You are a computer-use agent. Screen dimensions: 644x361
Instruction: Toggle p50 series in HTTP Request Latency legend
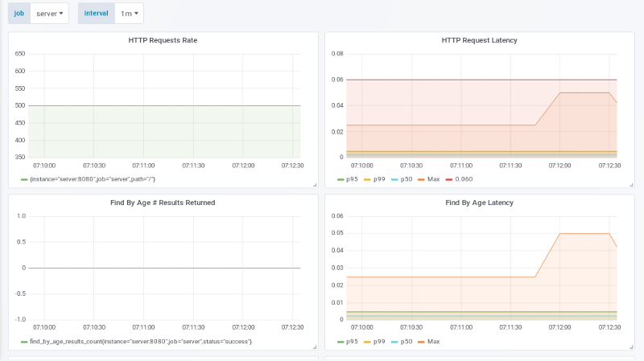pyautogui.click(x=407, y=179)
